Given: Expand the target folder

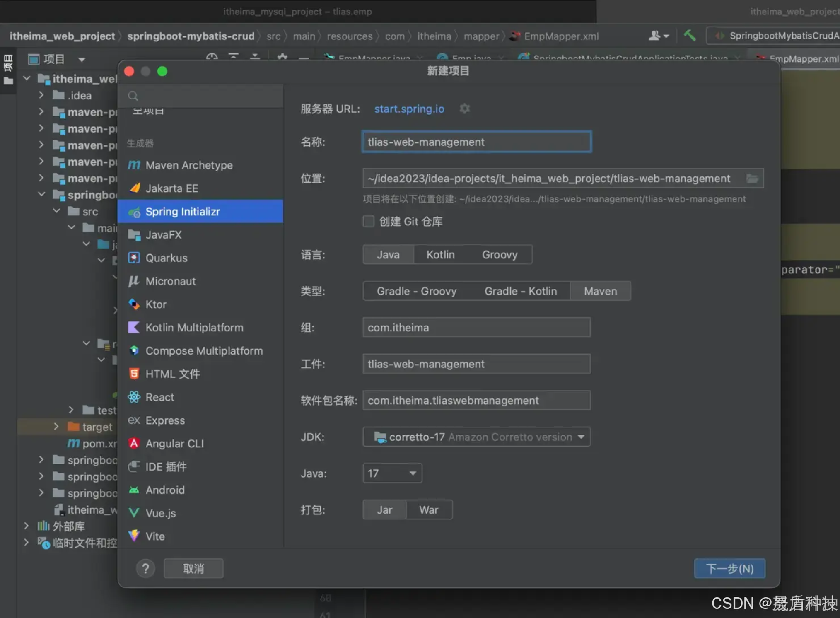Looking at the screenshot, I should click(x=56, y=426).
